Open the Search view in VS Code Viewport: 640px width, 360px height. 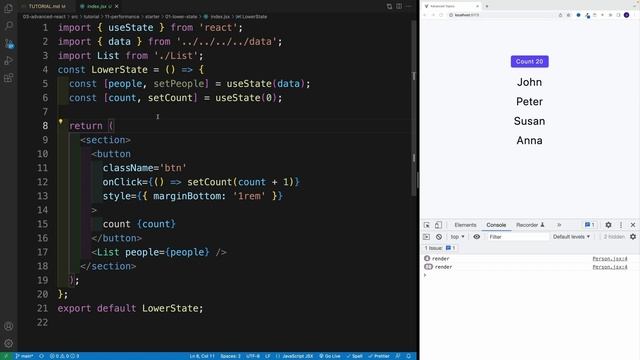coord(9,26)
